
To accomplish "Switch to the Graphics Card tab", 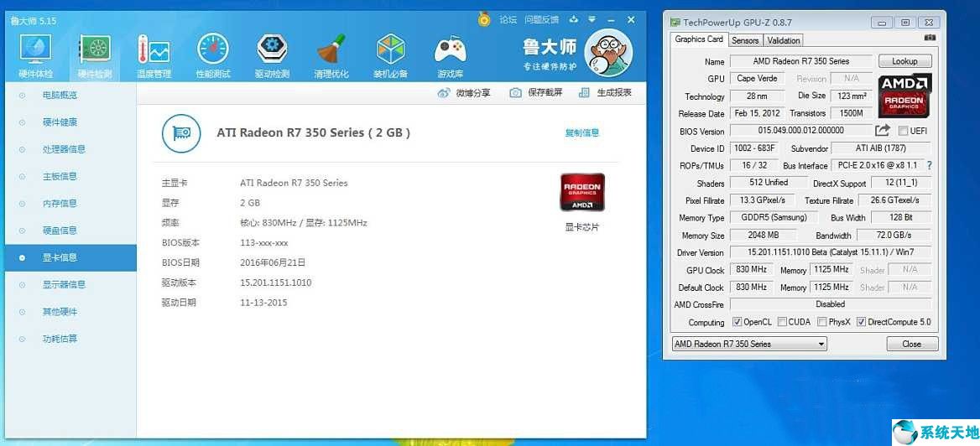I will pyautogui.click(x=699, y=39).
